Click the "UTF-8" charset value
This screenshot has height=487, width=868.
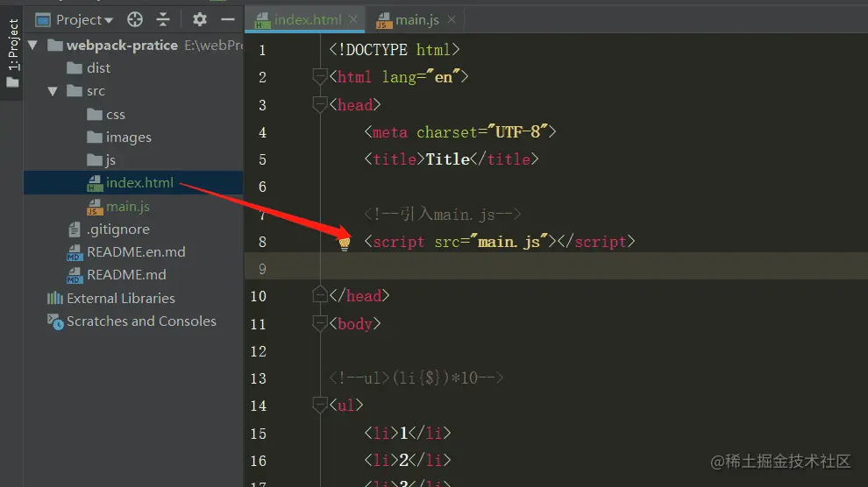point(517,131)
